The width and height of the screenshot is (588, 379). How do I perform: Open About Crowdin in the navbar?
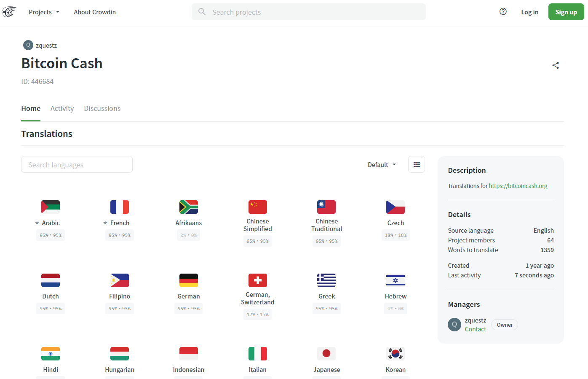(x=95, y=12)
